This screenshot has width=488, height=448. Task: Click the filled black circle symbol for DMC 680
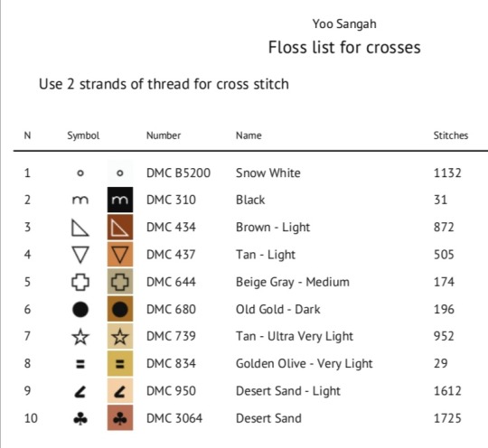pyautogui.click(x=80, y=310)
